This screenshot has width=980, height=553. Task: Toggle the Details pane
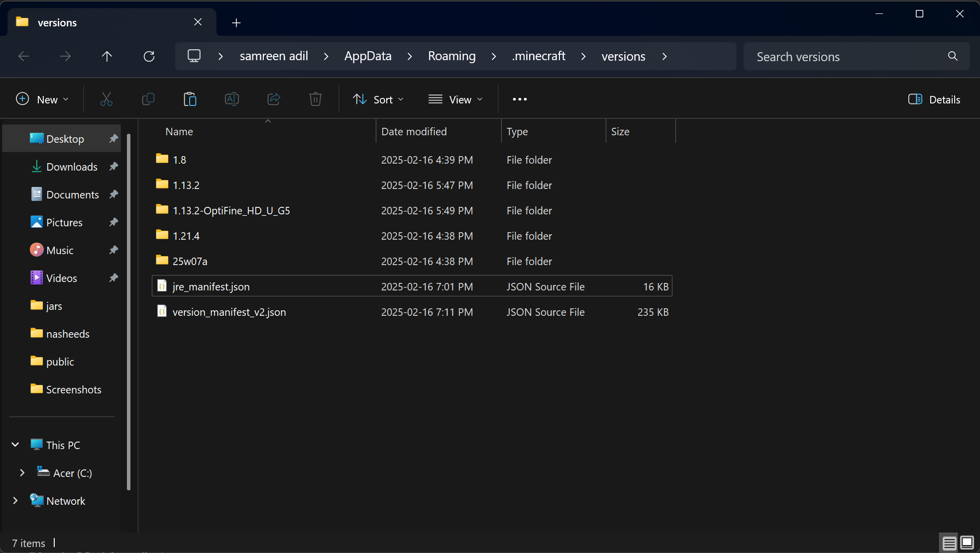point(934,99)
